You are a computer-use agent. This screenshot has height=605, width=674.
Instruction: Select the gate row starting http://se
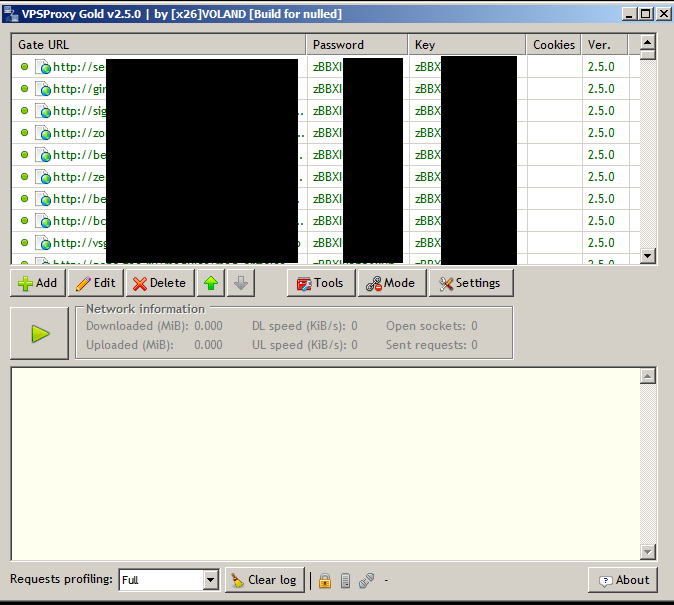pos(325,67)
